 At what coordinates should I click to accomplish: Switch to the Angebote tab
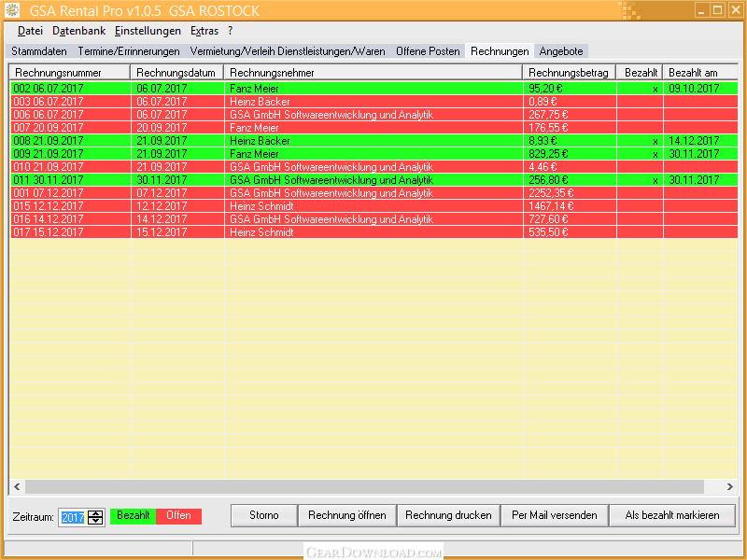[x=561, y=51]
